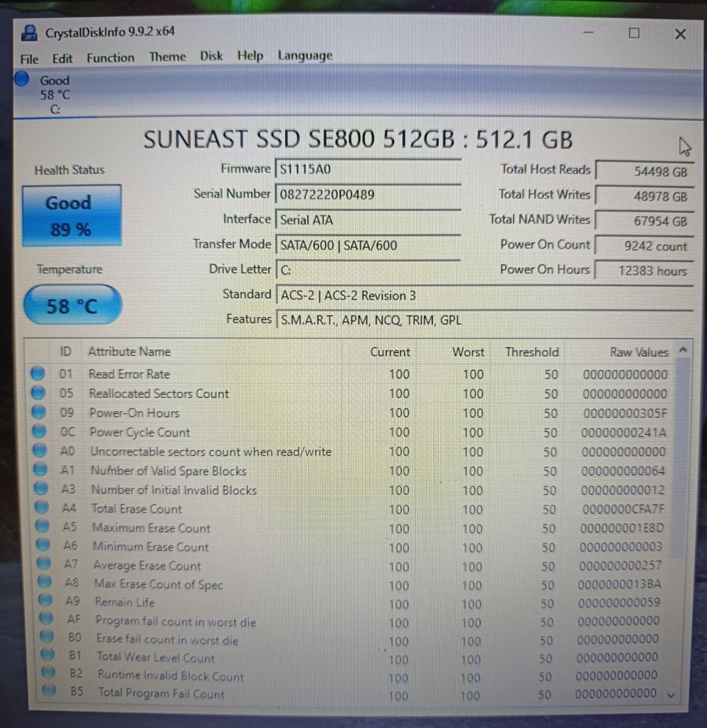Image resolution: width=707 pixels, height=728 pixels.
Task: Click the status dot for Total Wear Level Count
Action: 48,655
